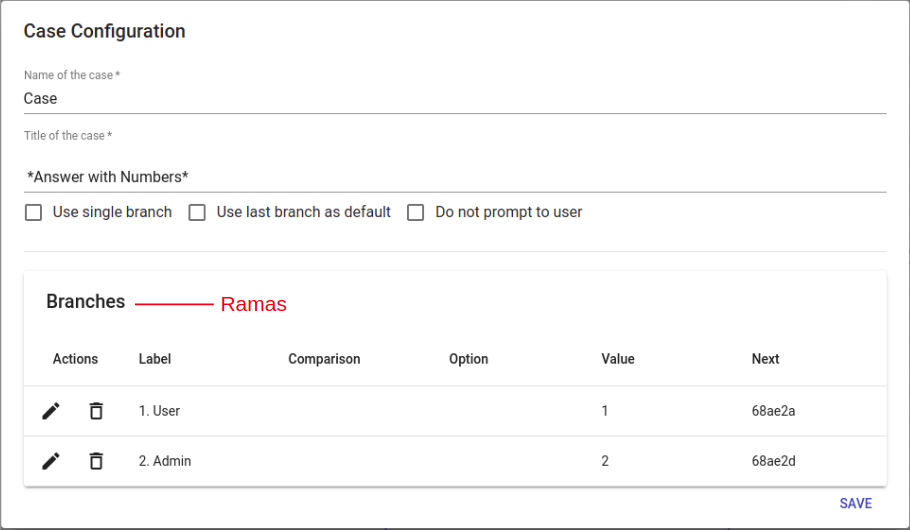
Task: Select the 1. User label cell
Action: pyautogui.click(x=159, y=411)
